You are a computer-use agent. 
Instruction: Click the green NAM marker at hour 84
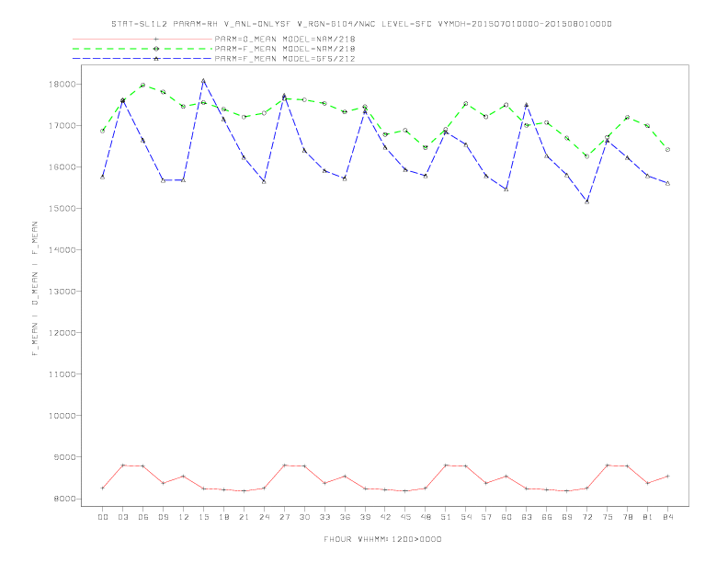668,150
